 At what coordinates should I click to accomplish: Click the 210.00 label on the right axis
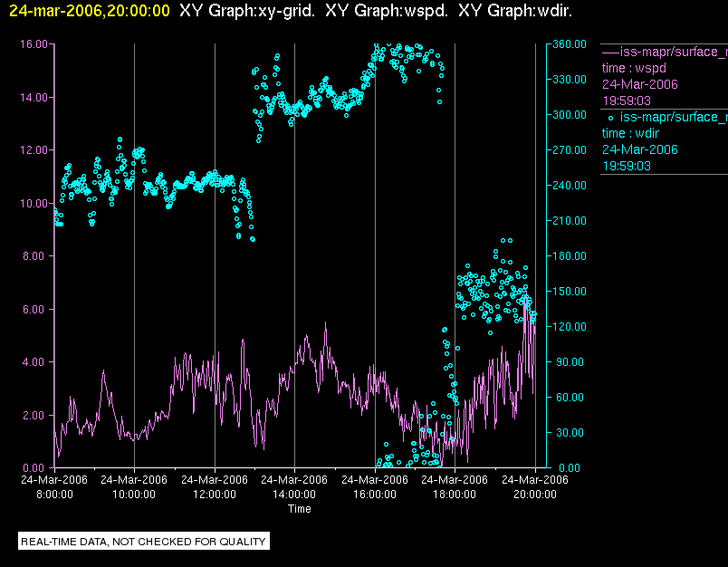pos(570,221)
